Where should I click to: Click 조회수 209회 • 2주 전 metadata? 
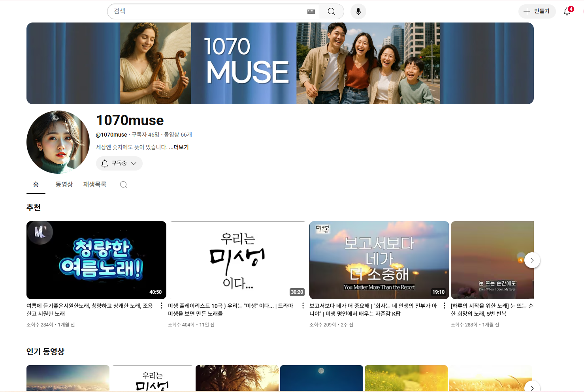tap(332, 325)
